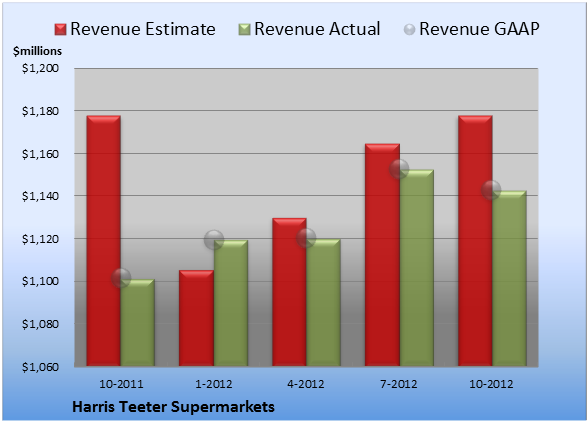This screenshot has height=422, width=588.
Task: Select the 'Revenue GAAP' legend label
Action: click(480, 29)
